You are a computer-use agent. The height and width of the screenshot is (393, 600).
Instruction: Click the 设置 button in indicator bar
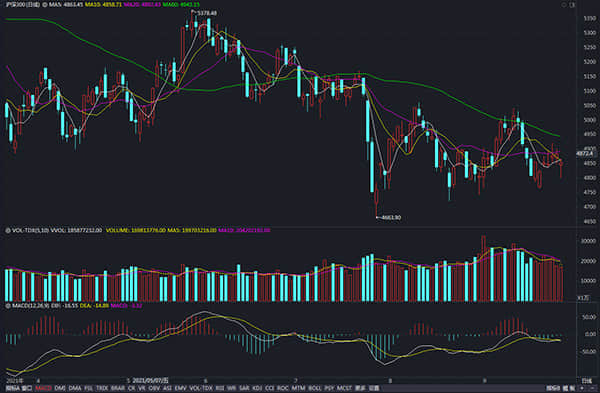[375, 388]
